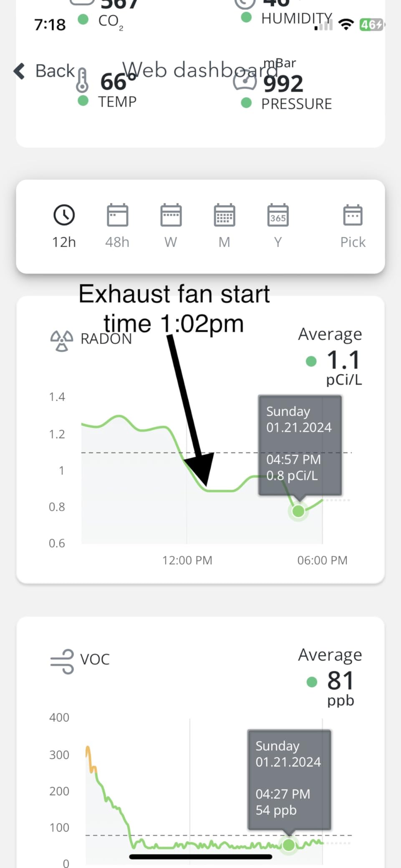Image resolution: width=401 pixels, height=868 pixels.
Task: Tap the Pick date range label
Action: click(x=353, y=242)
